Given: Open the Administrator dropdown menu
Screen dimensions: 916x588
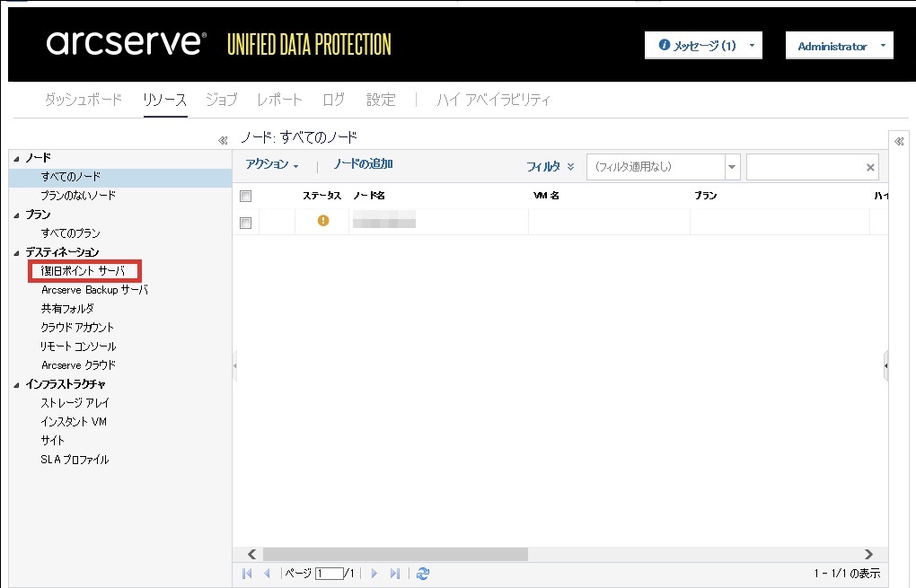Looking at the screenshot, I should pyautogui.click(x=839, y=46).
